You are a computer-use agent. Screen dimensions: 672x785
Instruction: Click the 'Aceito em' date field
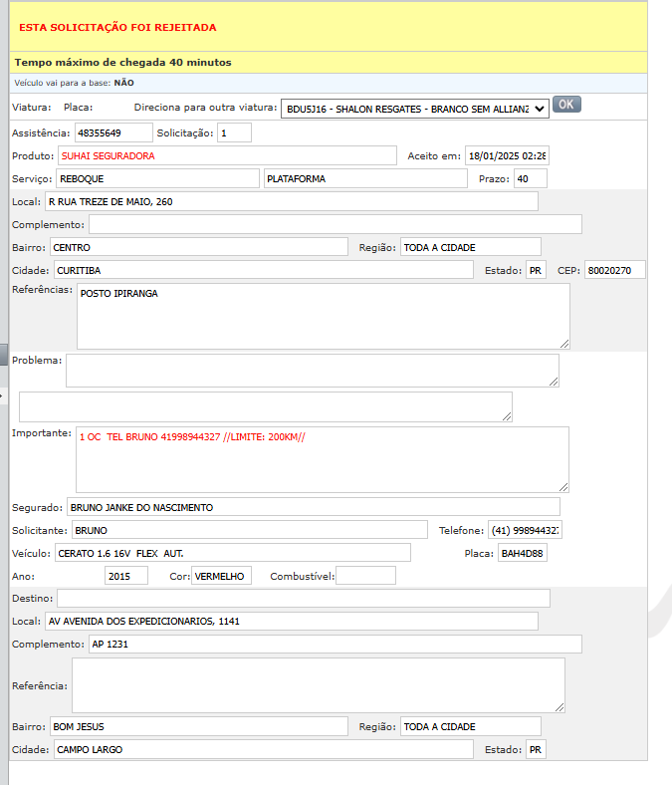pyautogui.click(x=507, y=155)
